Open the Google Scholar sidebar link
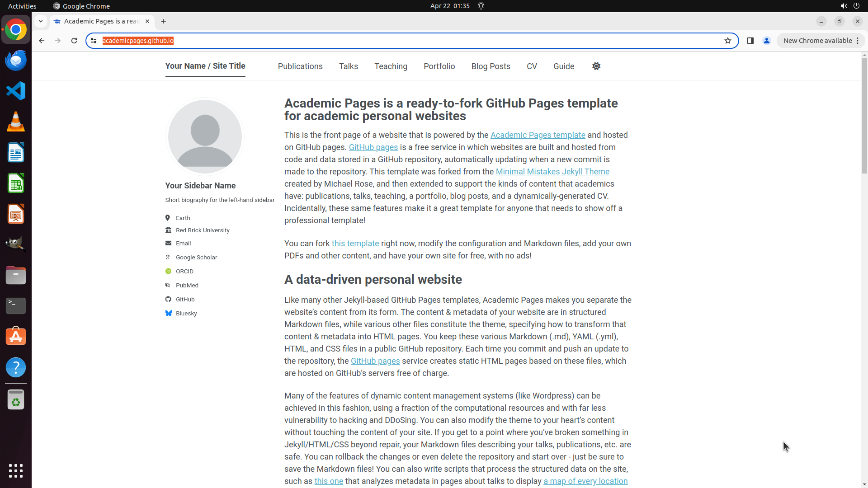The image size is (868, 488). click(x=196, y=257)
